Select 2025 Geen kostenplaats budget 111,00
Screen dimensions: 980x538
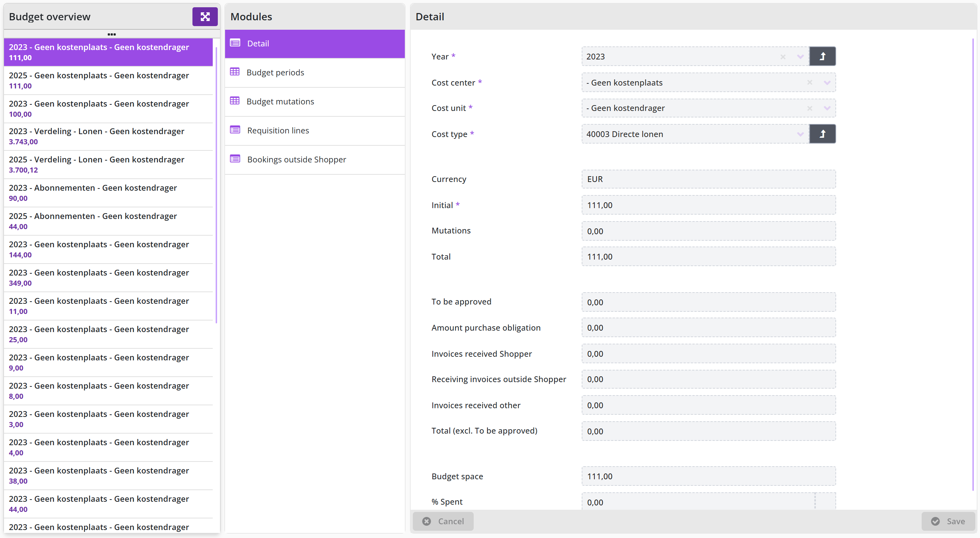108,80
